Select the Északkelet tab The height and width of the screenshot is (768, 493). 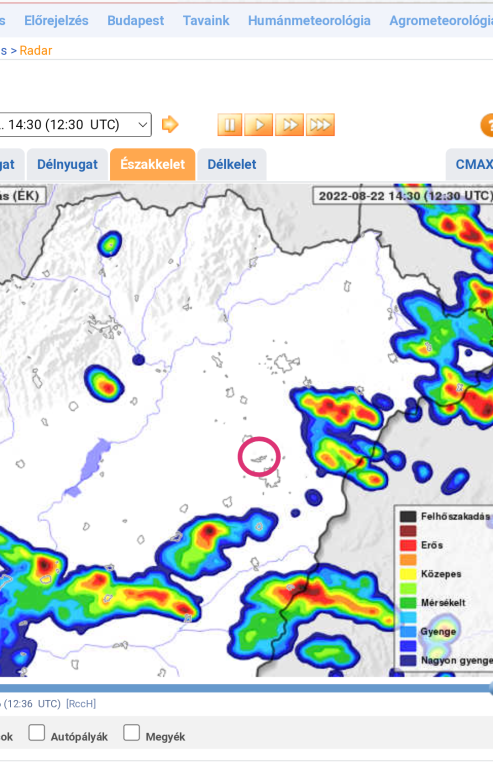(x=153, y=165)
